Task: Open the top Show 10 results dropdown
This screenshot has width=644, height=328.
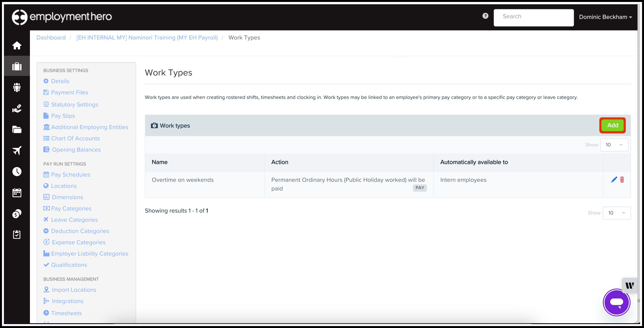Action: [614, 145]
